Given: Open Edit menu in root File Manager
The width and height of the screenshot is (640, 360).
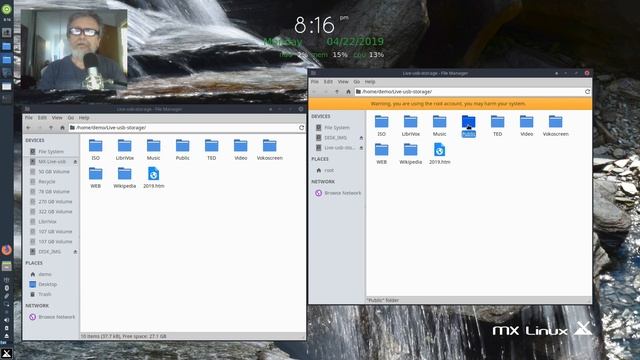Looking at the screenshot, I should point(328,82).
